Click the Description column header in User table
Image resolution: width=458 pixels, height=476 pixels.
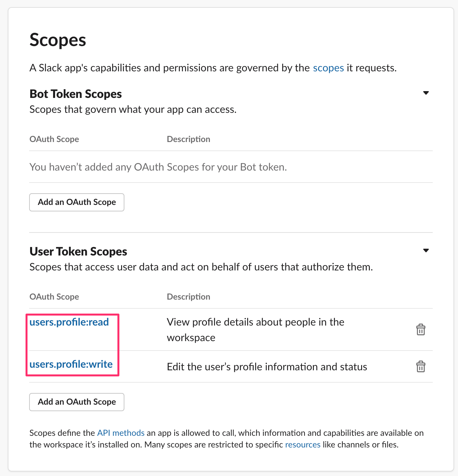188,296
